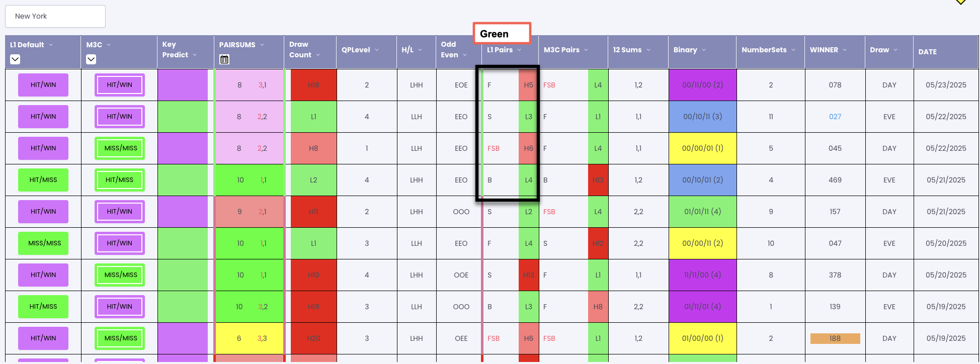Expand the WINNER column dropdown
The width and height of the screenshot is (980, 364).
coord(845,50)
